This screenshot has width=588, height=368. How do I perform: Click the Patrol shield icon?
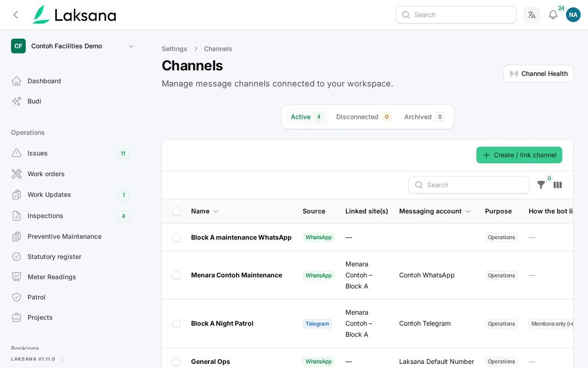(x=17, y=297)
